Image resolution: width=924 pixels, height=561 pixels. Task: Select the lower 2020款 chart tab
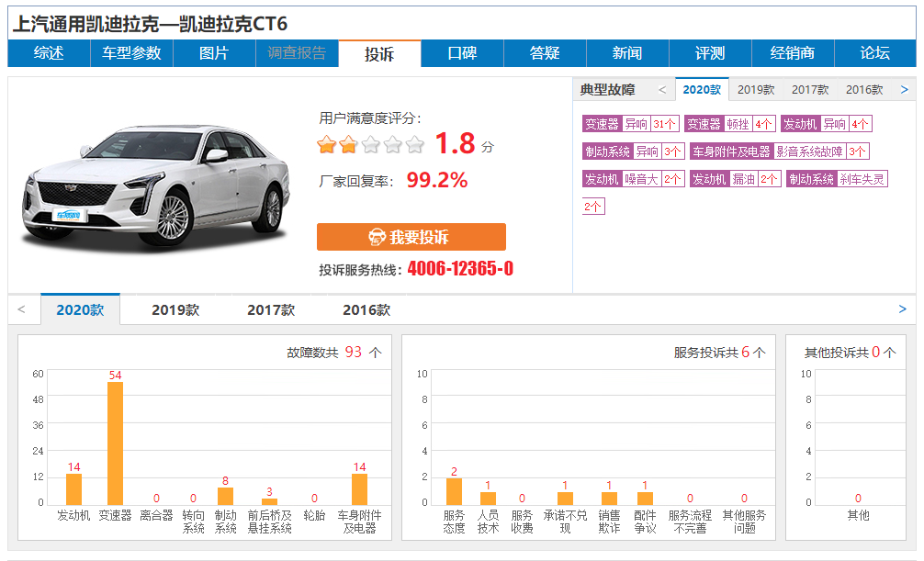tap(80, 310)
